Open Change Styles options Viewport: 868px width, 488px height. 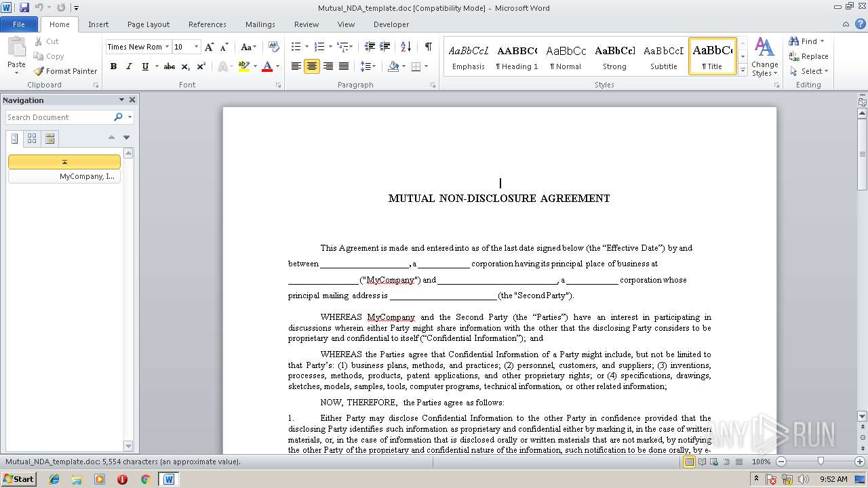click(764, 57)
